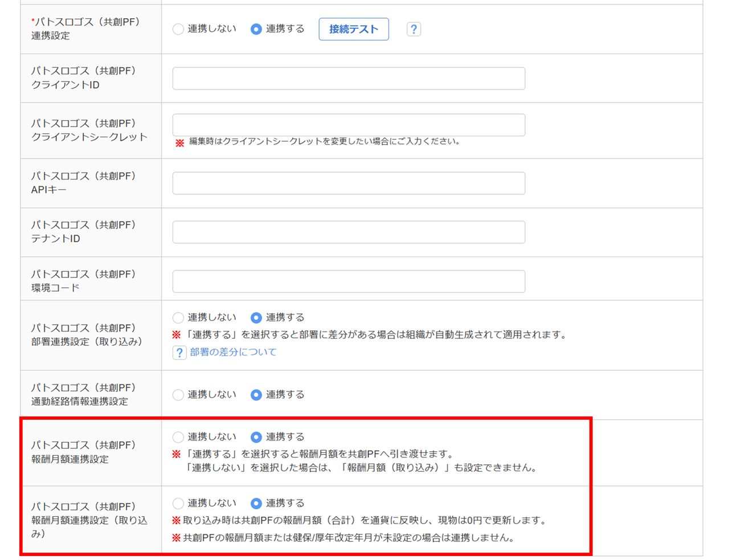Click the クライアントシークレット text field
The height and width of the screenshot is (560, 729).
pos(349,125)
